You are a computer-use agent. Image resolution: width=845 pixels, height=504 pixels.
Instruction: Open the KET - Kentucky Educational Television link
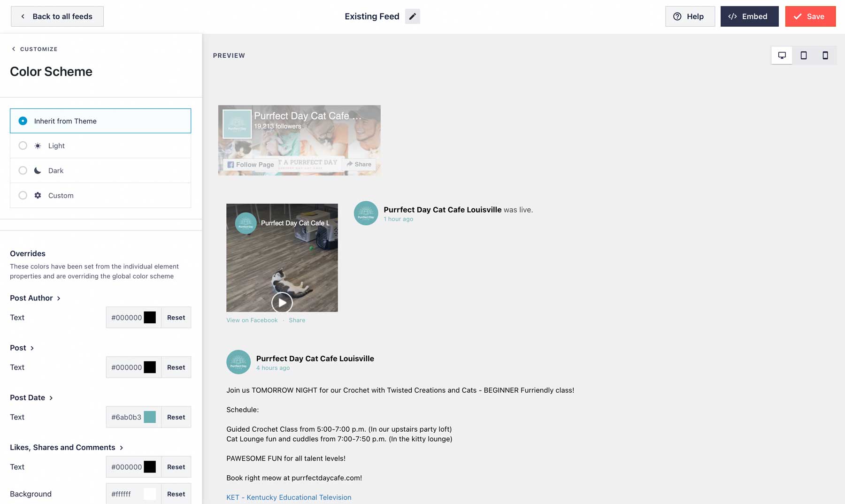point(289,497)
